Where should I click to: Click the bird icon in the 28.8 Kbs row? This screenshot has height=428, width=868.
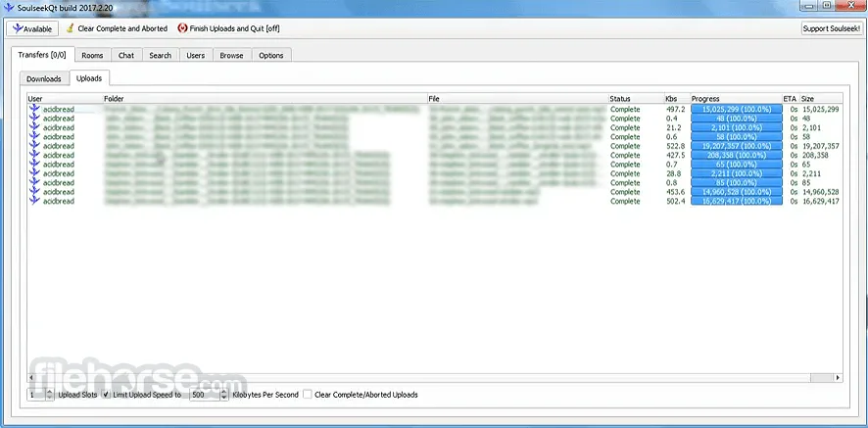pyautogui.click(x=34, y=173)
